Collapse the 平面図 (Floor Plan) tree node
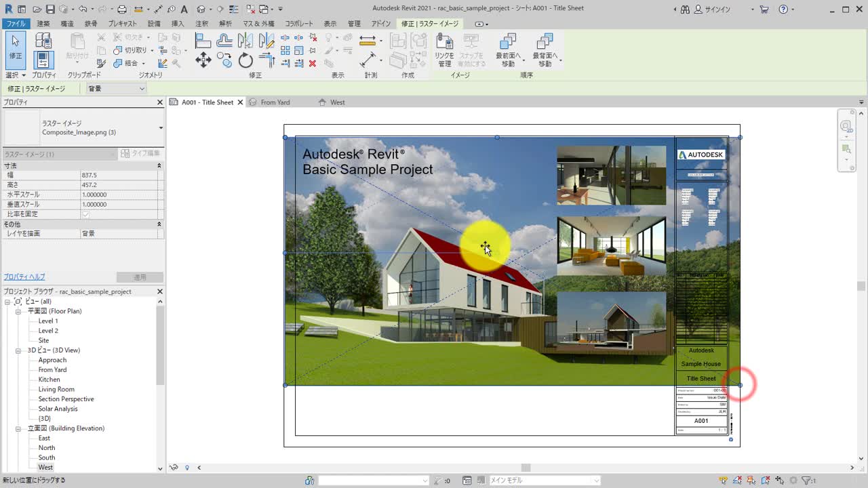 pos(19,311)
